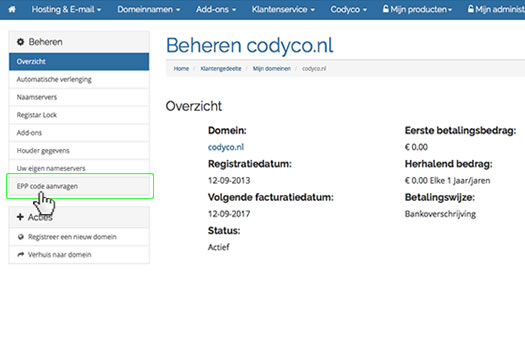
Task: Open the Add-ons dropdown menu
Action: 216,9
